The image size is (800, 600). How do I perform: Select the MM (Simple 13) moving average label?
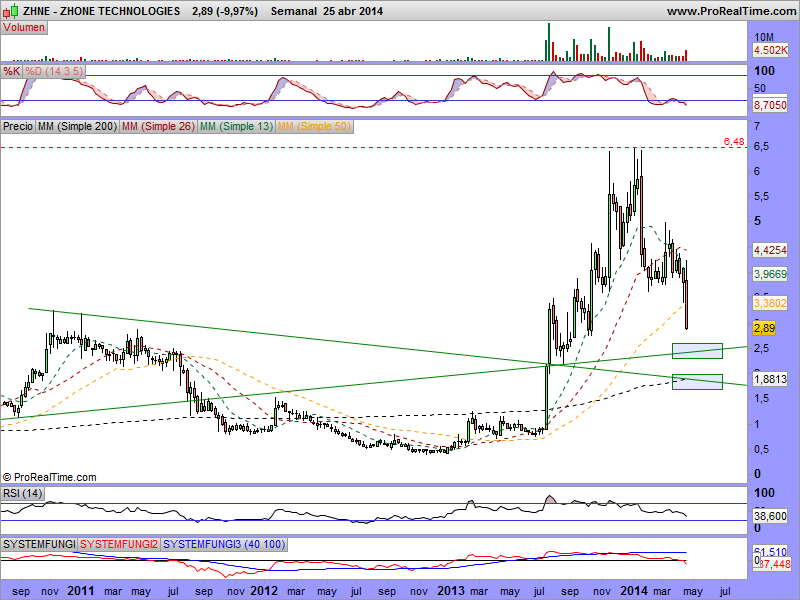[x=236, y=126]
